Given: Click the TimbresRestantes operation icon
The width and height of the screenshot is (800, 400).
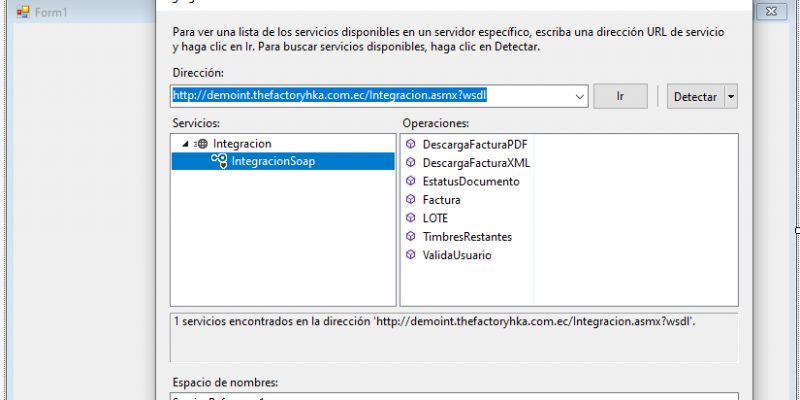Looking at the screenshot, I should [x=411, y=237].
